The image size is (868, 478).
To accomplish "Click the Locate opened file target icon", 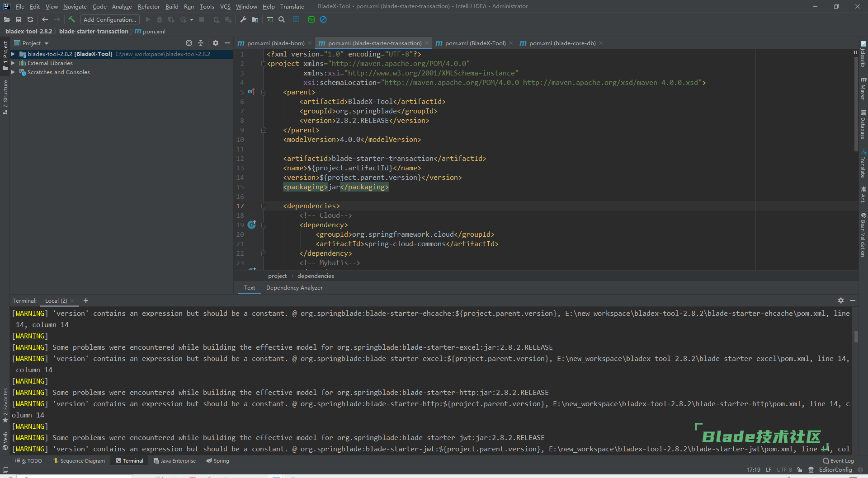I will [x=189, y=43].
